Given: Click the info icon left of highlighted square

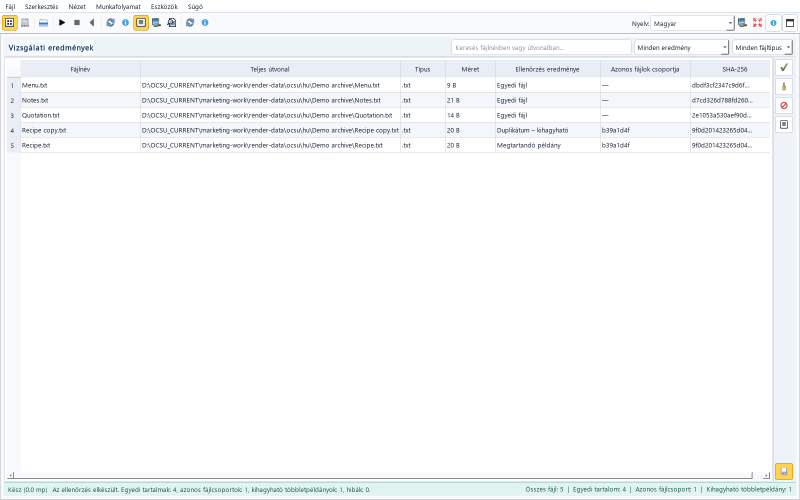Looking at the screenshot, I should coord(126,22).
